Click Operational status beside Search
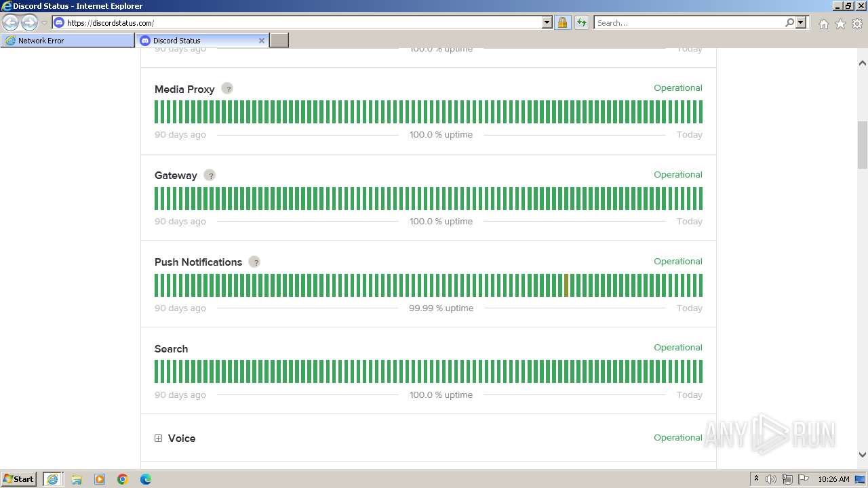The width and height of the screenshot is (868, 488). coord(678,348)
